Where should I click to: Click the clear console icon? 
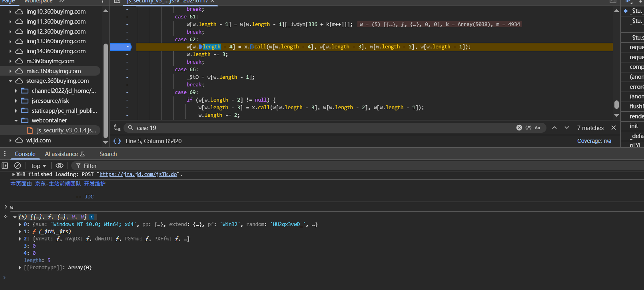click(x=18, y=166)
